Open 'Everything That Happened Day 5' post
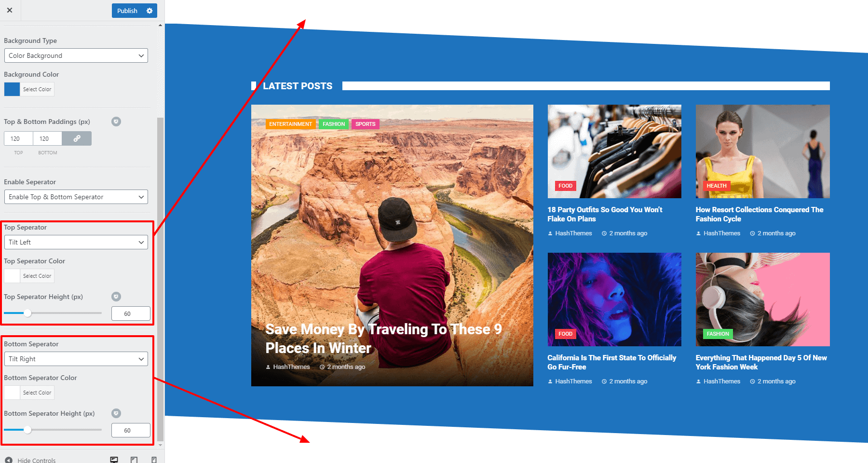The width and height of the screenshot is (868, 463). tap(761, 362)
